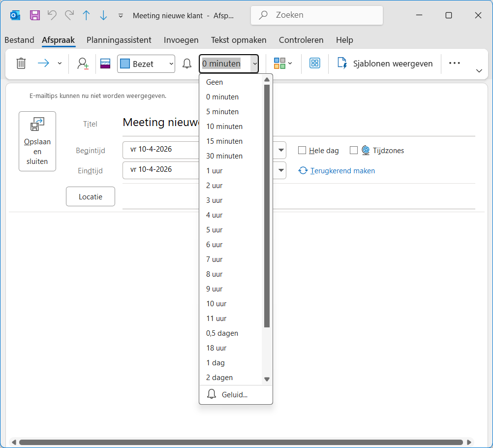The image size is (493, 448).
Task: Go to next item with down arrow
Action: tap(103, 15)
